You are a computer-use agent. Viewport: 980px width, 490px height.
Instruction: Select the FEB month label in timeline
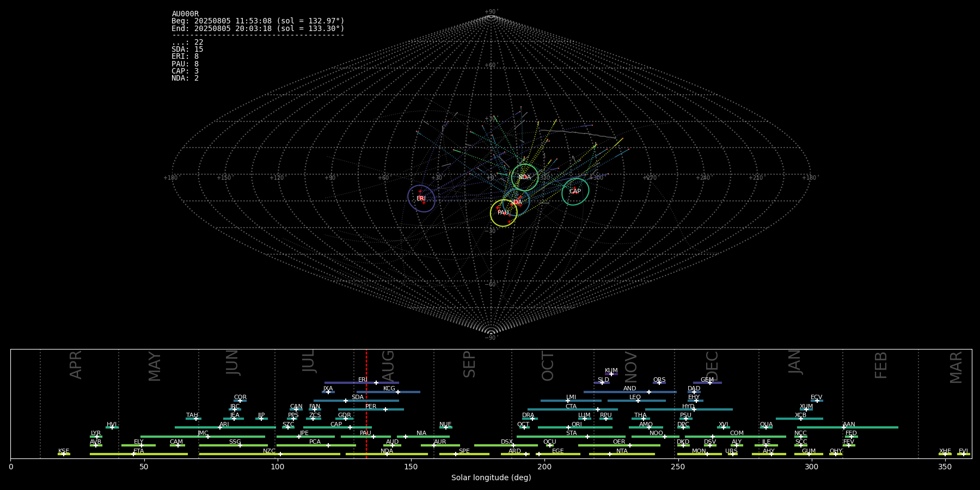(881, 365)
